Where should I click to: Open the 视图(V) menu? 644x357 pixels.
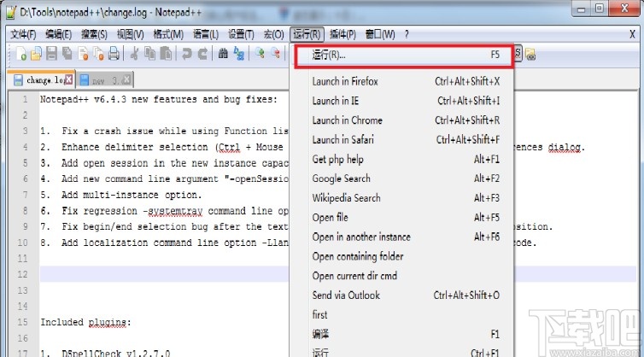pos(130,34)
